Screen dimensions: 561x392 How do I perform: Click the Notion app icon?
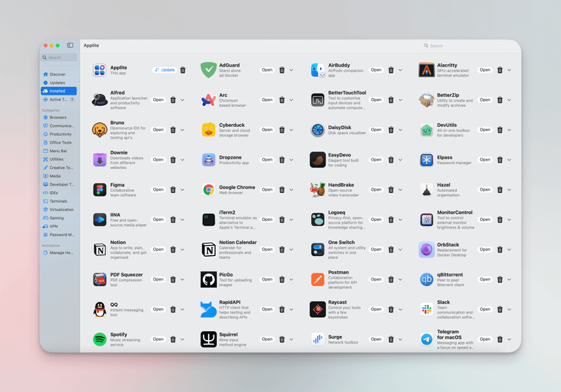pos(100,250)
